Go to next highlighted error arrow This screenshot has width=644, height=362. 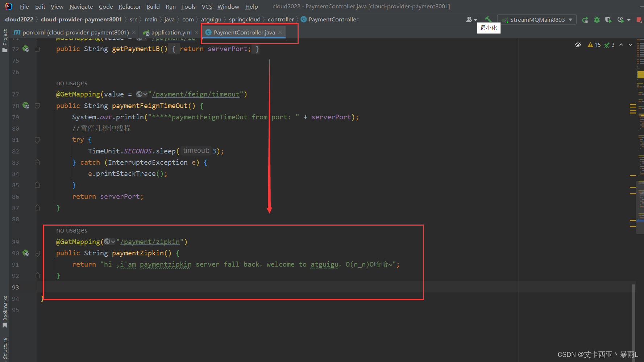point(631,45)
